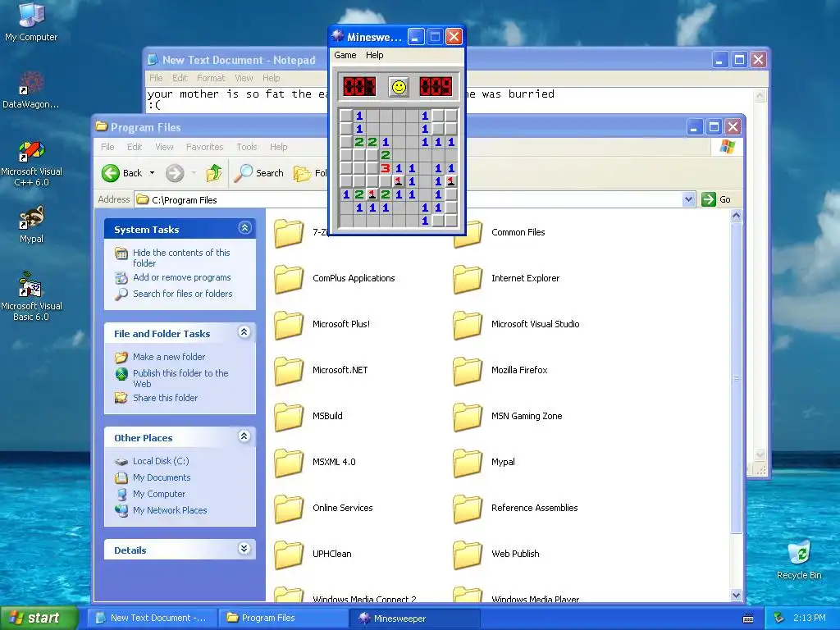
Task: Open the Back button history dropdown
Action: (152, 173)
